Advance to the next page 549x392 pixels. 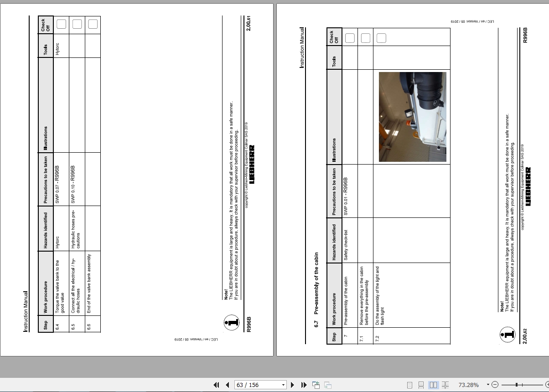click(x=292, y=385)
